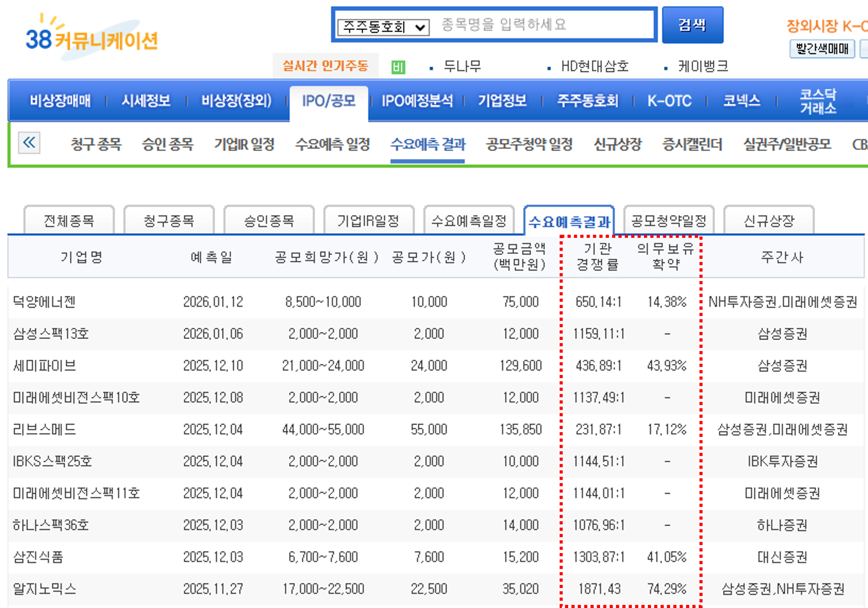Open the 세미파이브 company row link
This screenshot has height=608, width=868.
coord(44,366)
